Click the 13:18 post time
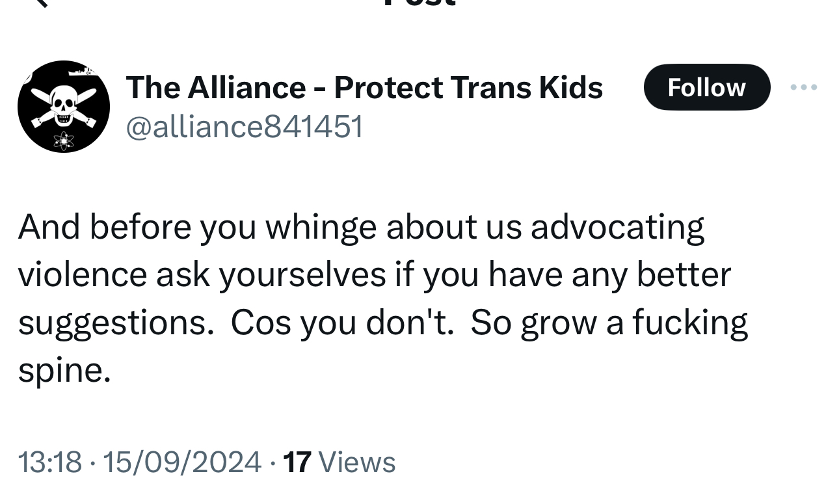Viewport: 839px width, 504px height. 50,462
